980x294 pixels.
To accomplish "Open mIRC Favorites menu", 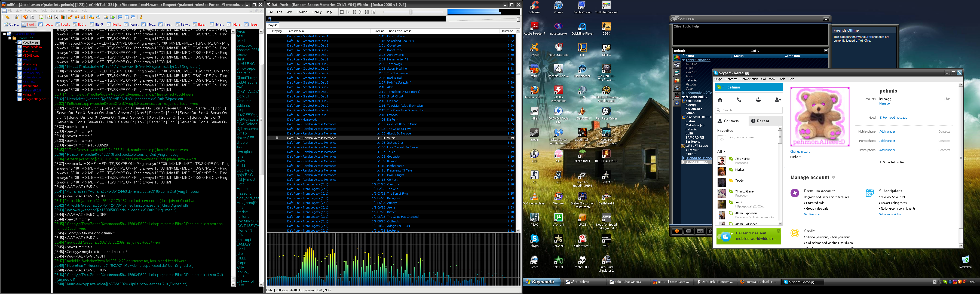I will (31, 11).
